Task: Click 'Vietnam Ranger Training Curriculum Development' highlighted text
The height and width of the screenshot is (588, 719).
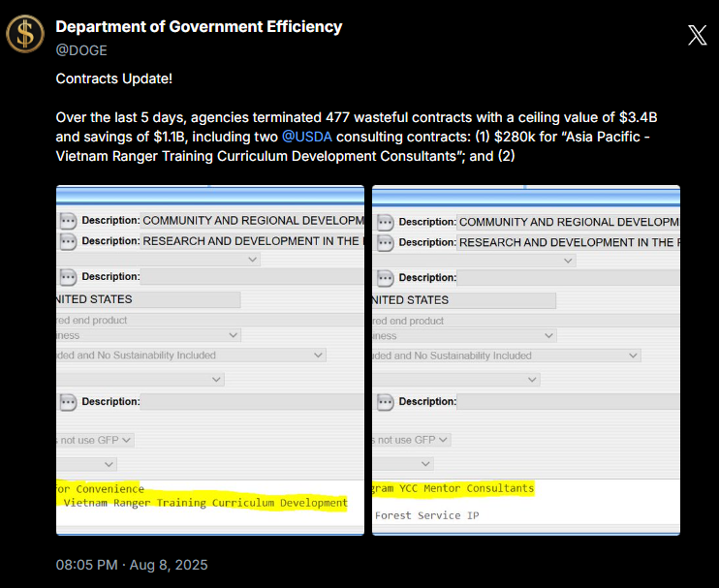Action: [205, 503]
